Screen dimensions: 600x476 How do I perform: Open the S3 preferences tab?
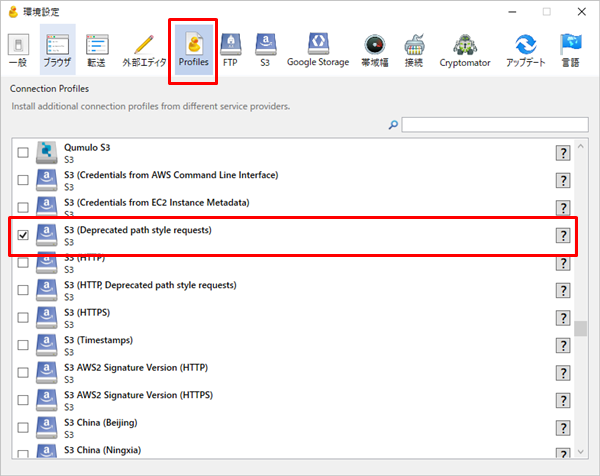click(265, 49)
